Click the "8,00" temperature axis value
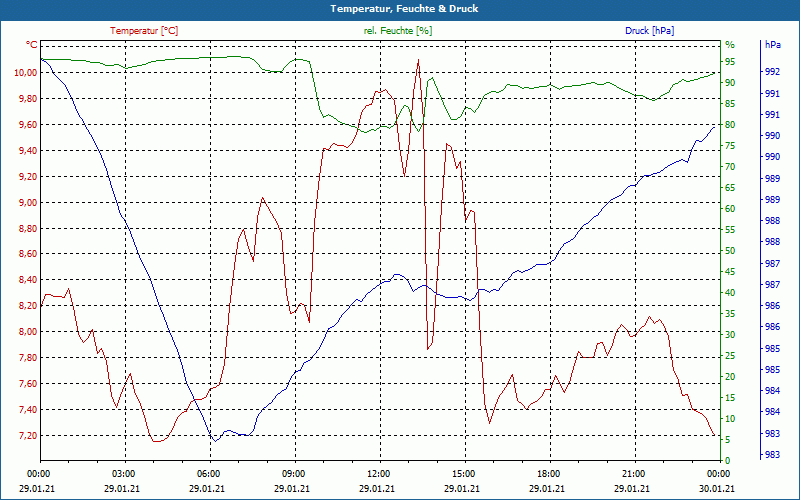The height and width of the screenshot is (500, 800). pyautogui.click(x=28, y=332)
